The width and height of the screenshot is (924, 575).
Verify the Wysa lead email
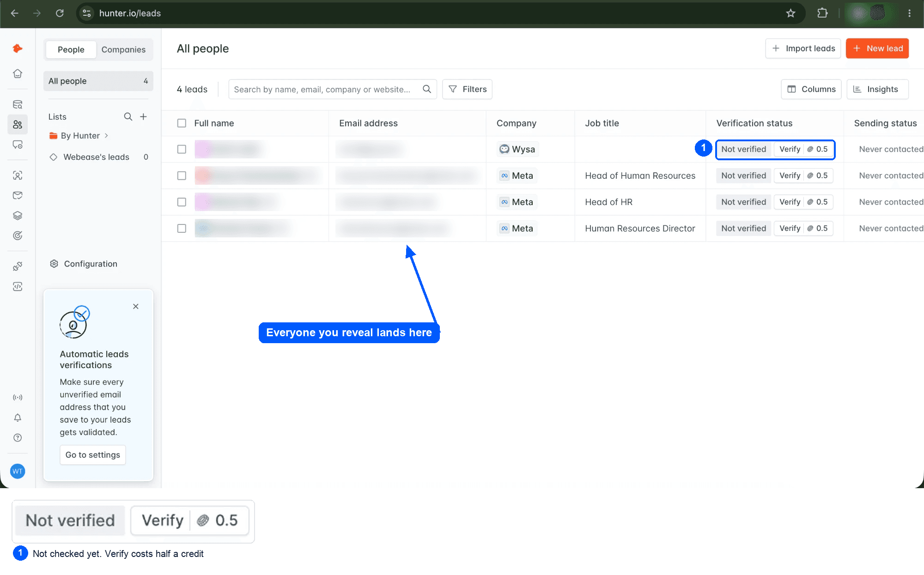point(803,149)
